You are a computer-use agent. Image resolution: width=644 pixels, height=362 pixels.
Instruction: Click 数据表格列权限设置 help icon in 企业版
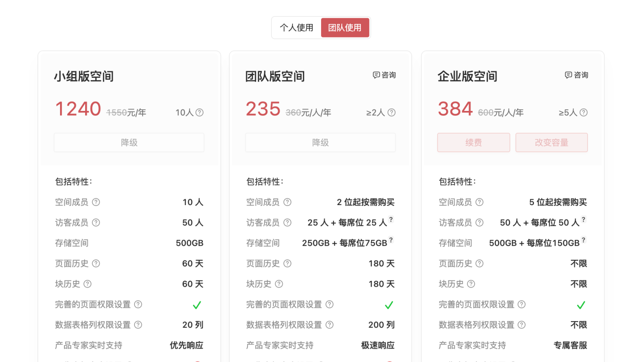[521, 325]
